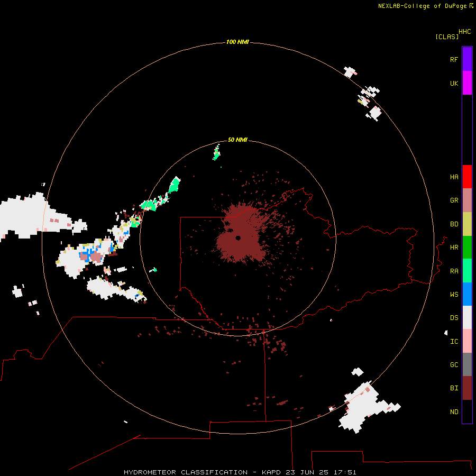Click the ND black legend swatch
The width and height of the screenshot is (476, 476).
tap(467, 411)
